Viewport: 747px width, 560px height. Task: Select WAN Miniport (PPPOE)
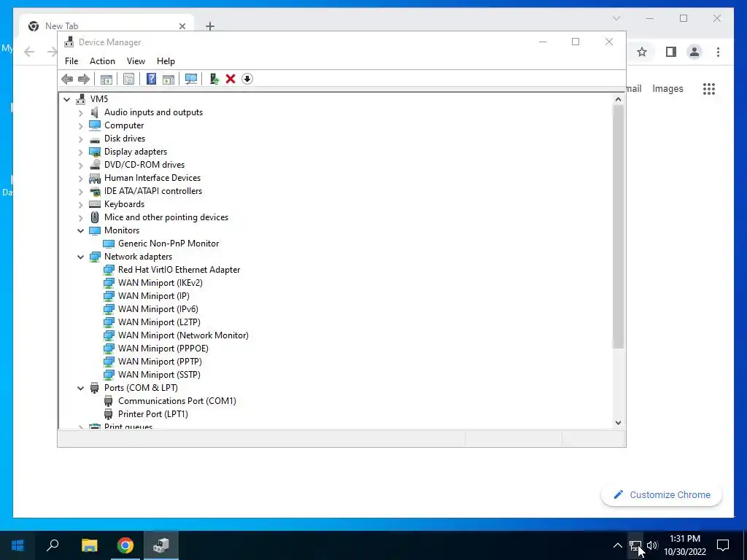pyautogui.click(x=163, y=349)
